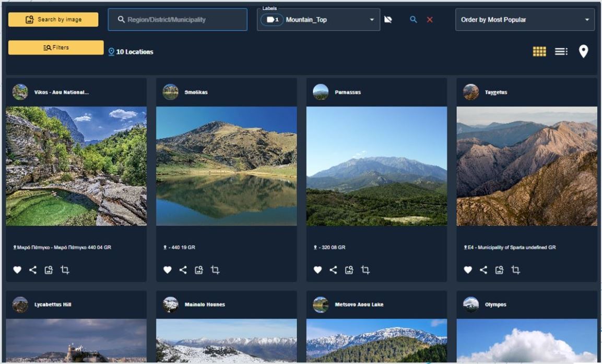The image size is (602, 364).
Task: Favorite the Taygetus location
Action: click(x=468, y=270)
